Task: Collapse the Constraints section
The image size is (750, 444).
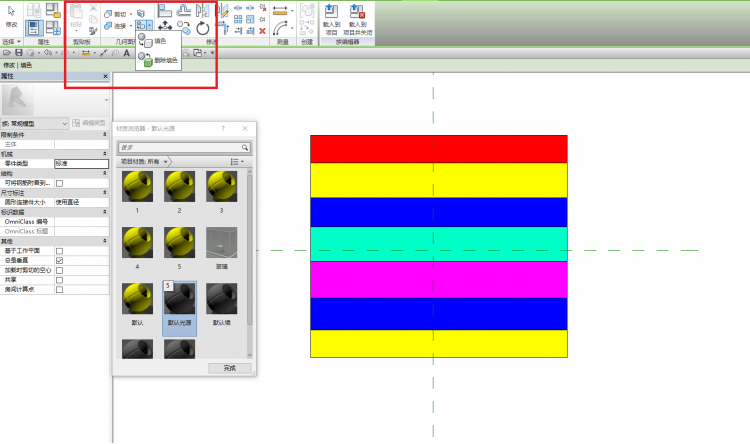Action: coord(104,135)
